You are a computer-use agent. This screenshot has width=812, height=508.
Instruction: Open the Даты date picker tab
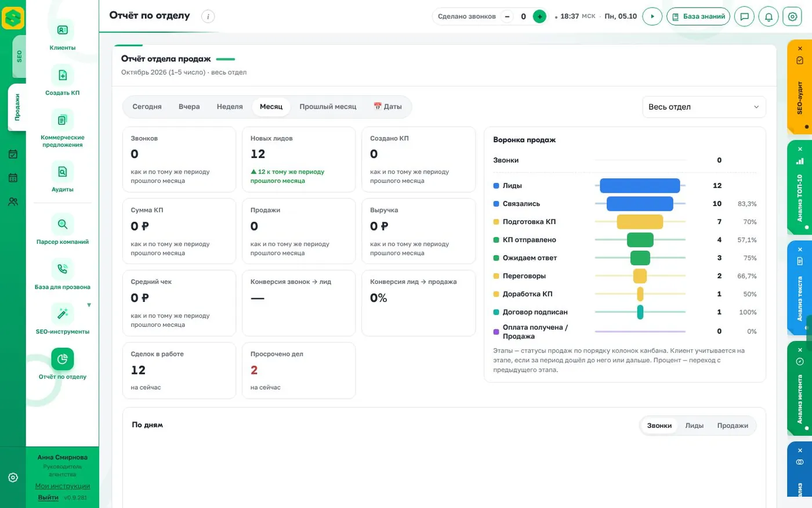point(387,107)
